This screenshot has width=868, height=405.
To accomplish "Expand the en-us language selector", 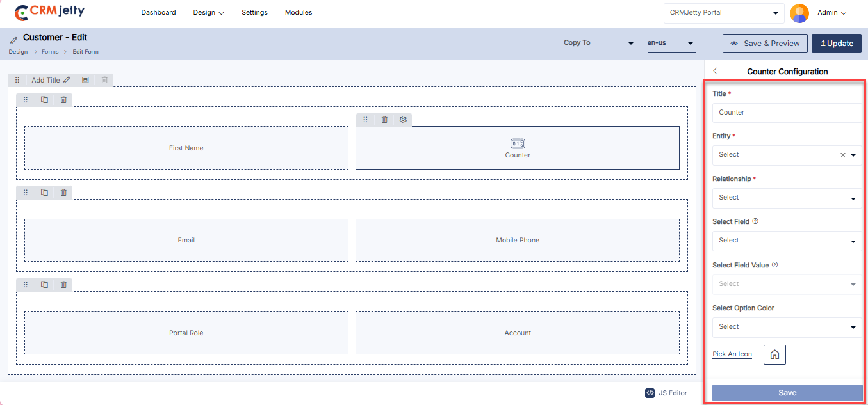I will pyautogui.click(x=671, y=43).
